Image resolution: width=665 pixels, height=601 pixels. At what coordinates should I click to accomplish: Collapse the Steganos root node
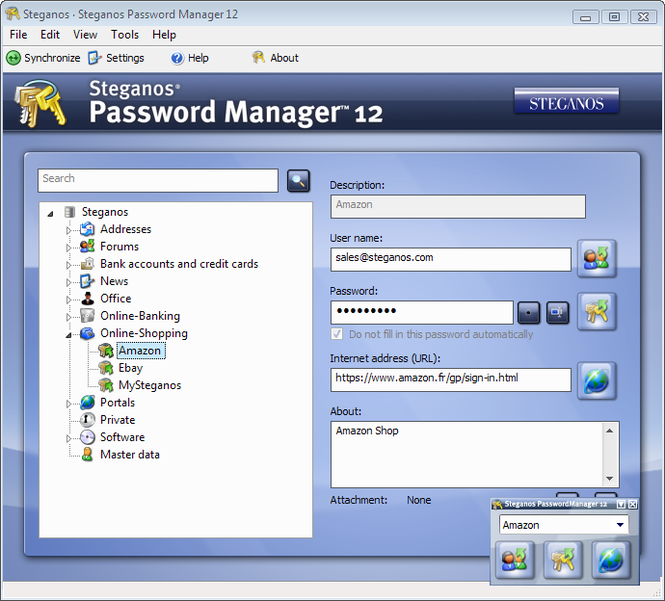[50, 214]
